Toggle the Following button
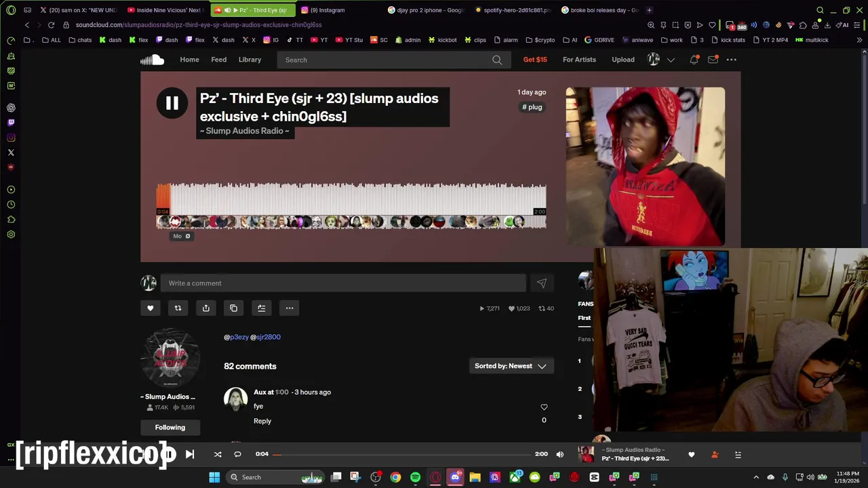The width and height of the screenshot is (868, 488). pyautogui.click(x=170, y=428)
